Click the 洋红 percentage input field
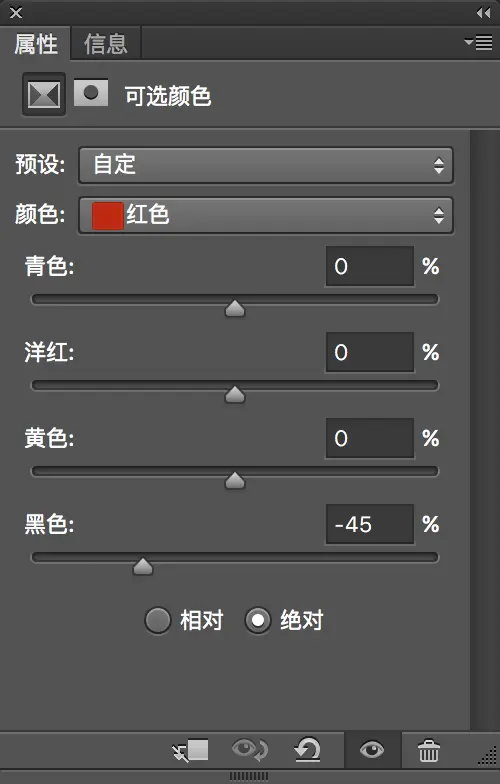 [x=370, y=352]
